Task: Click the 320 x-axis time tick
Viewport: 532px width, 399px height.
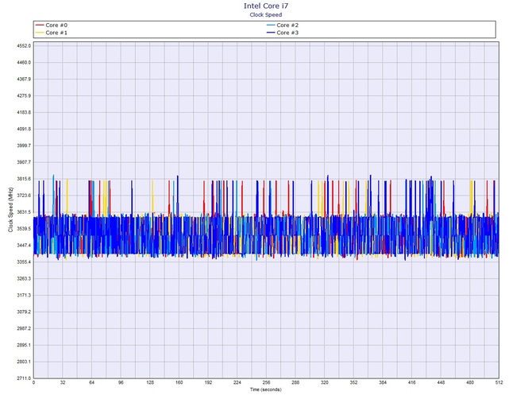Action: click(x=325, y=382)
